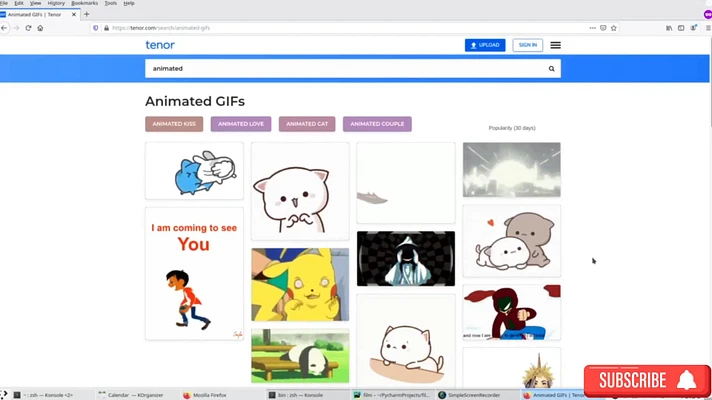Select the Animated Couple tag

pyautogui.click(x=377, y=124)
